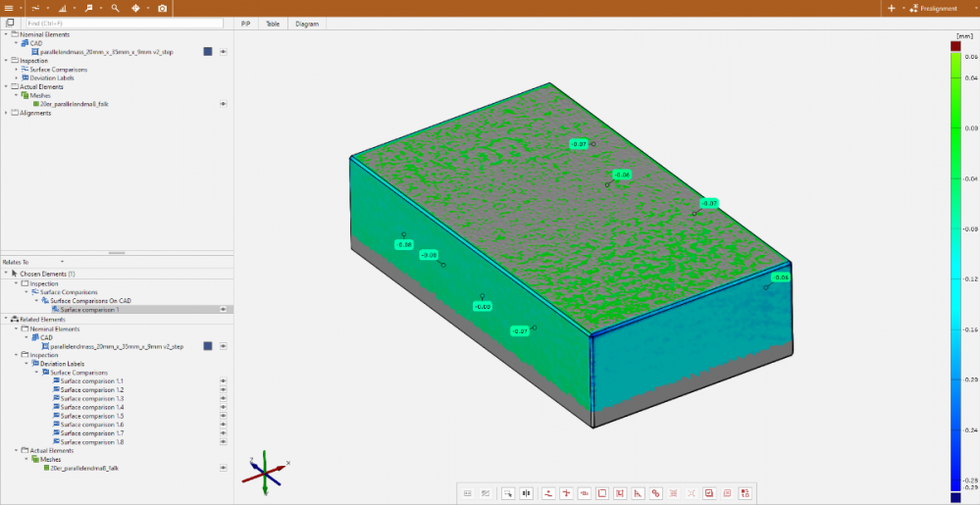
Task: Click the Find search field
Action: point(118,23)
